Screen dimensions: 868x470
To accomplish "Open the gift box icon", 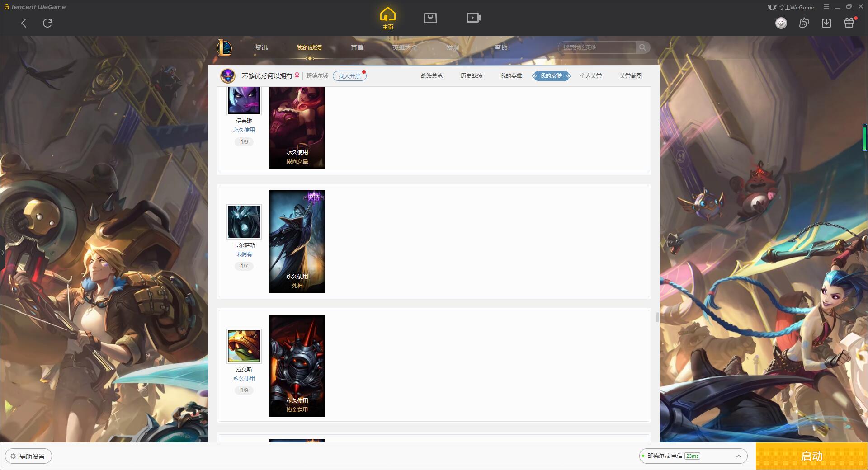I will point(849,23).
